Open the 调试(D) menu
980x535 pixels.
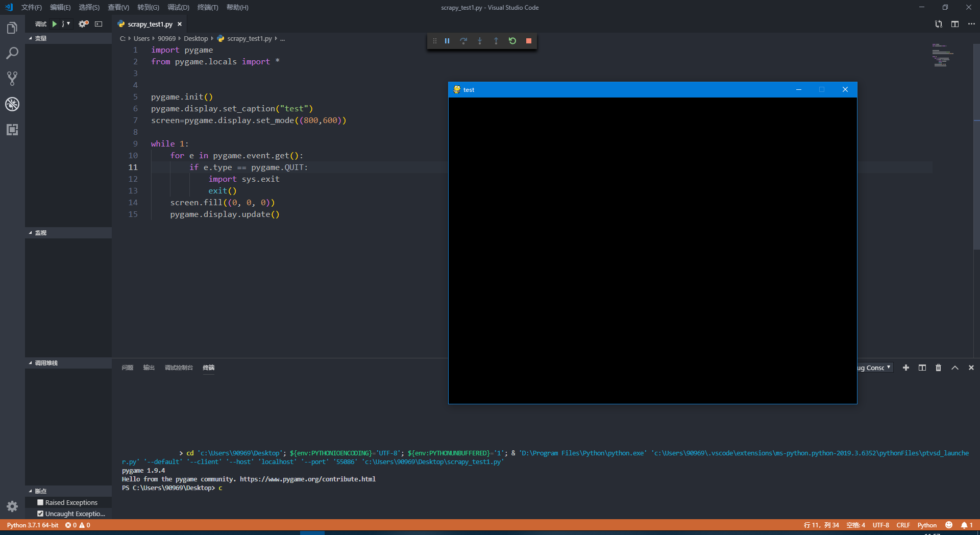click(x=178, y=7)
